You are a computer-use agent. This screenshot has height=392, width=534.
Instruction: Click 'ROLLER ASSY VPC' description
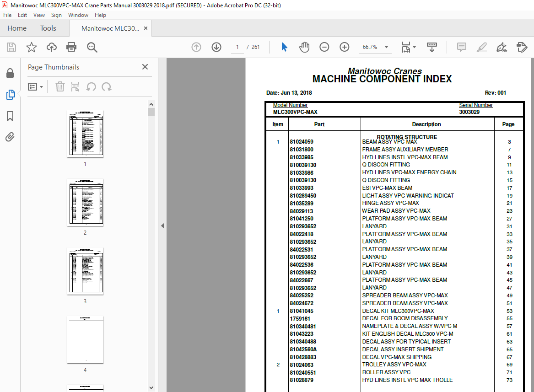click(x=386, y=372)
